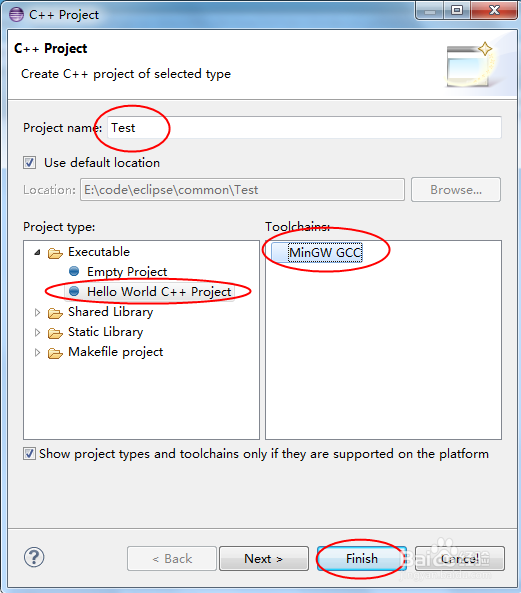Uncheck Use default location checkbox
The width and height of the screenshot is (521, 593).
[29, 163]
